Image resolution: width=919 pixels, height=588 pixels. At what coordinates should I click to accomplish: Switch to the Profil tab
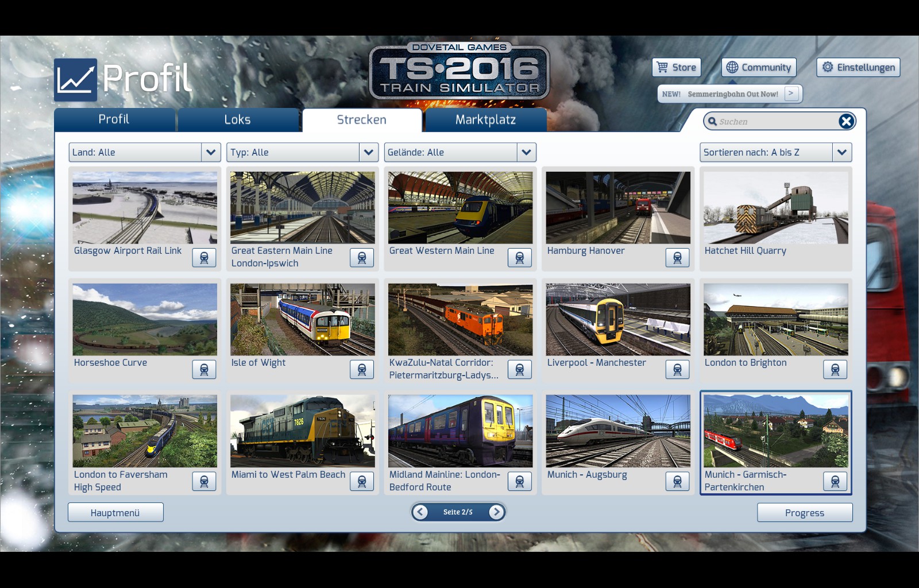[x=114, y=119]
